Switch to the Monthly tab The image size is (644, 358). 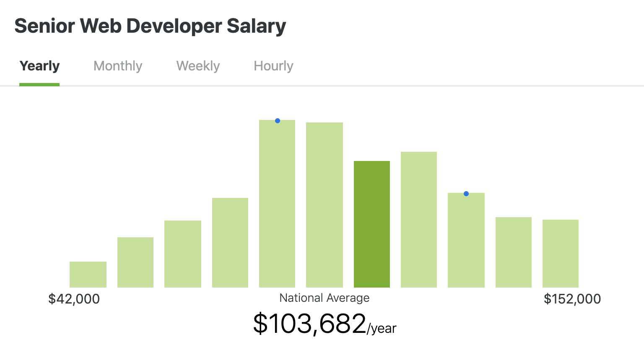tap(118, 66)
